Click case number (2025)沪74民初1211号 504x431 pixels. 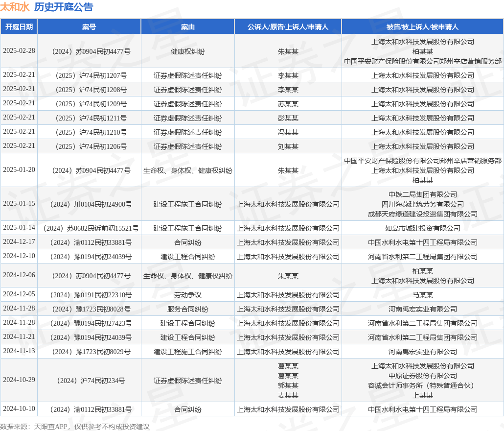click(92, 118)
